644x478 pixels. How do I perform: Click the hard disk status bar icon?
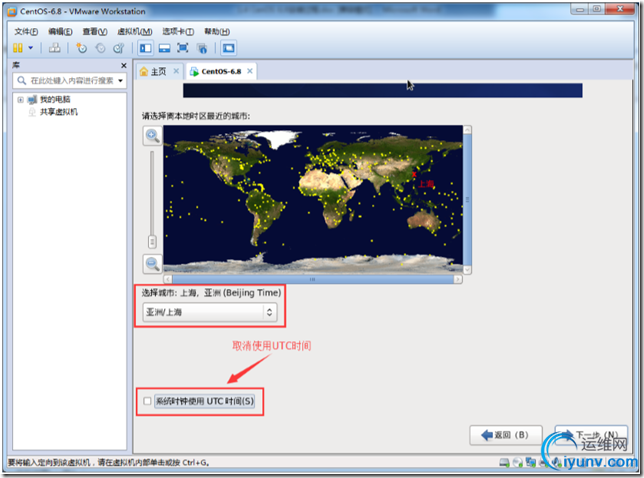click(x=504, y=463)
